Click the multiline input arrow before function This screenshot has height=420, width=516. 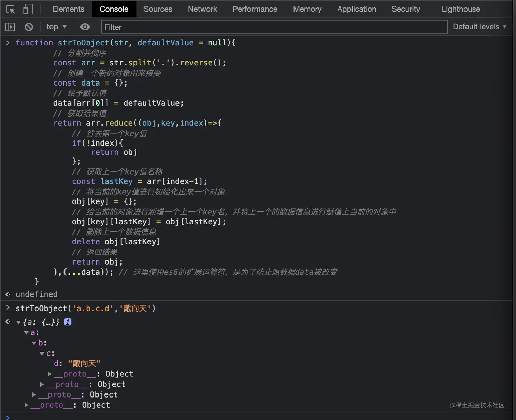pos(8,43)
